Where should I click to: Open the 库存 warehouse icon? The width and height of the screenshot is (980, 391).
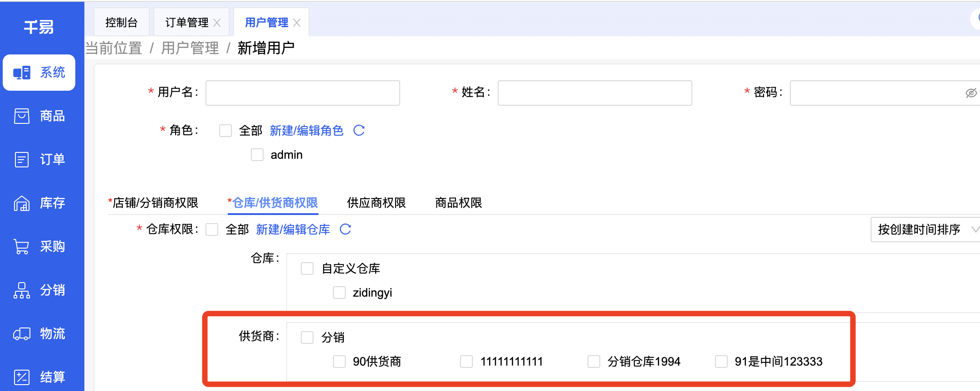pos(22,203)
